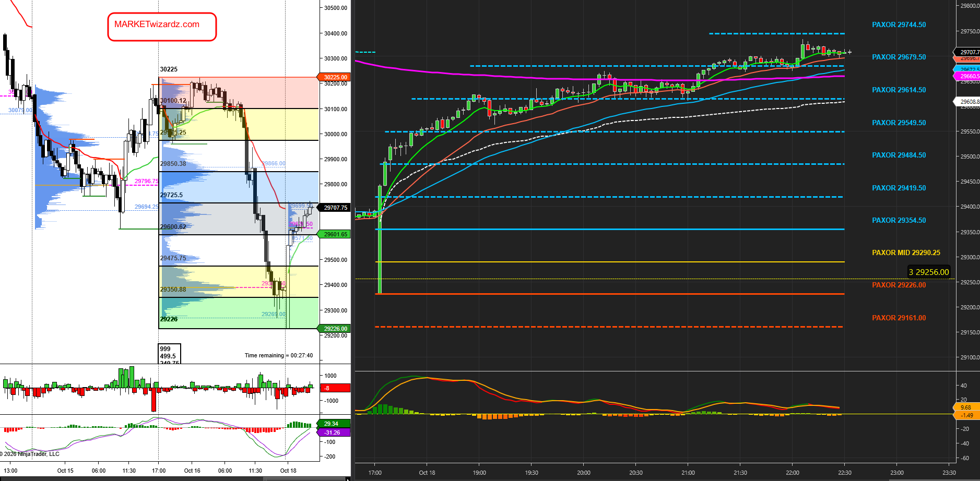The width and height of the screenshot is (980, 481).
Task: Click the magenta 29660.5 marker on right axis
Action: pos(967,76)
